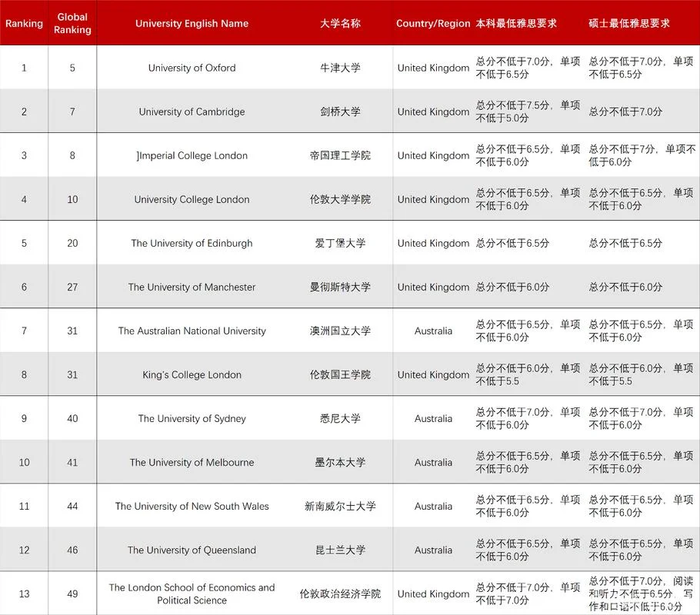Viewport: 700px width, 615px height.
Task: Click the 'Global Ranking' column header
Action: tap(72, 23)
